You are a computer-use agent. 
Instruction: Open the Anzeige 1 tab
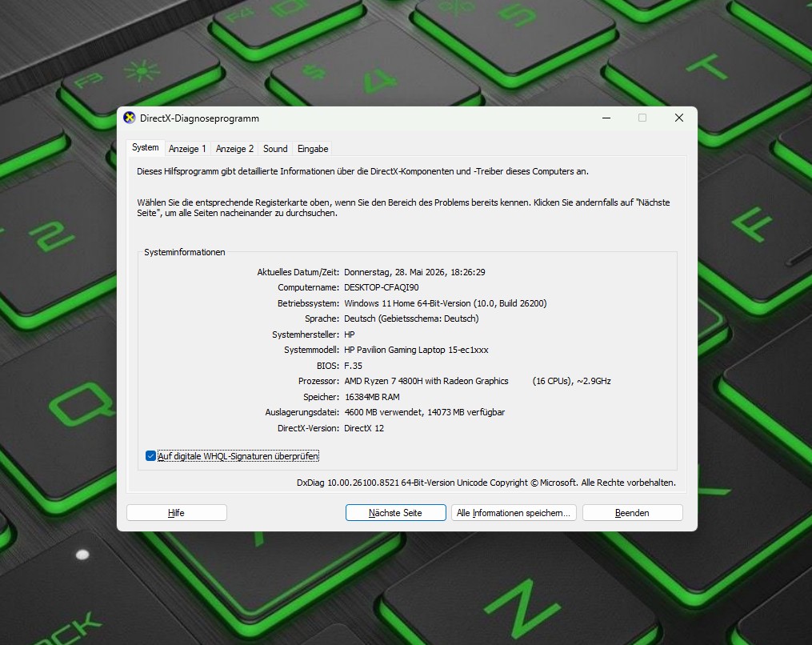click(x=187, y=149)
